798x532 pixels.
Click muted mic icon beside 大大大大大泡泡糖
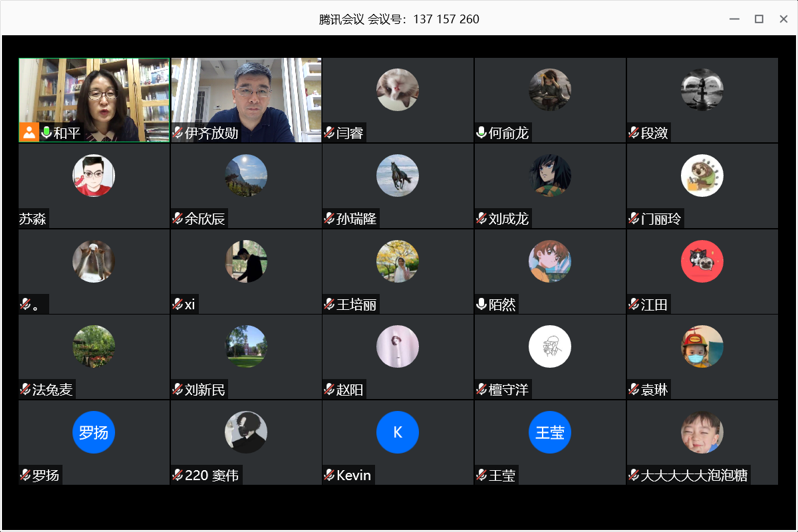coord(634,475)
